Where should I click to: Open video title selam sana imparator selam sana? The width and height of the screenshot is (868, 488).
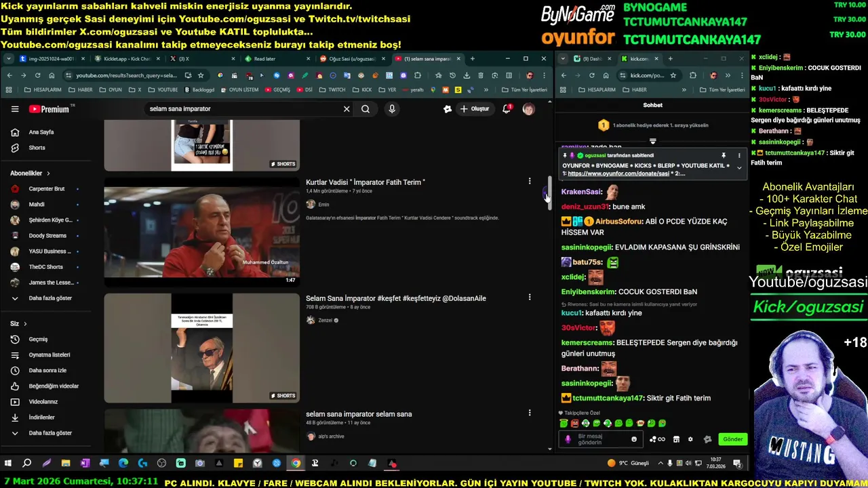tap(359, 414)
